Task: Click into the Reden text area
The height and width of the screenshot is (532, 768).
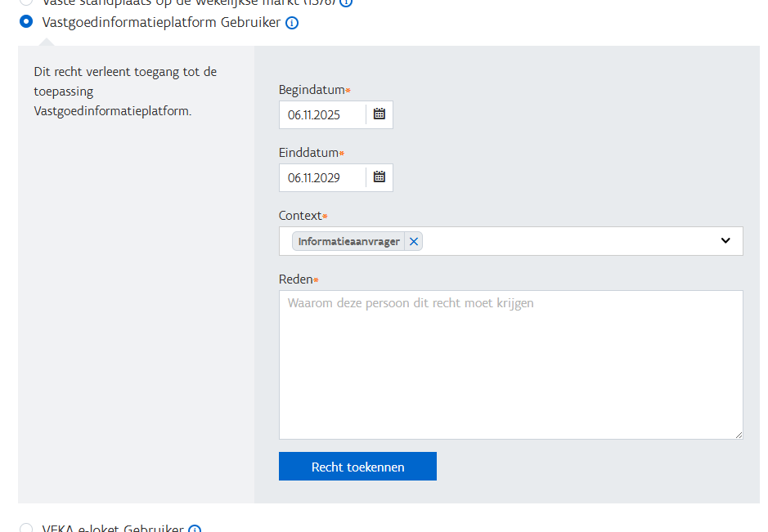Action: [x=510, y=364]
